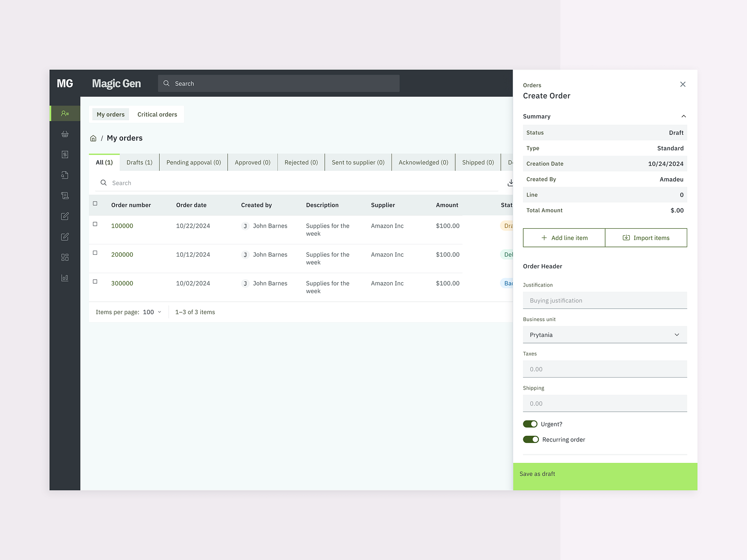Check the select-all checkbox in the table header
Viewport: 747px width, 560px height.
point(95,204)
